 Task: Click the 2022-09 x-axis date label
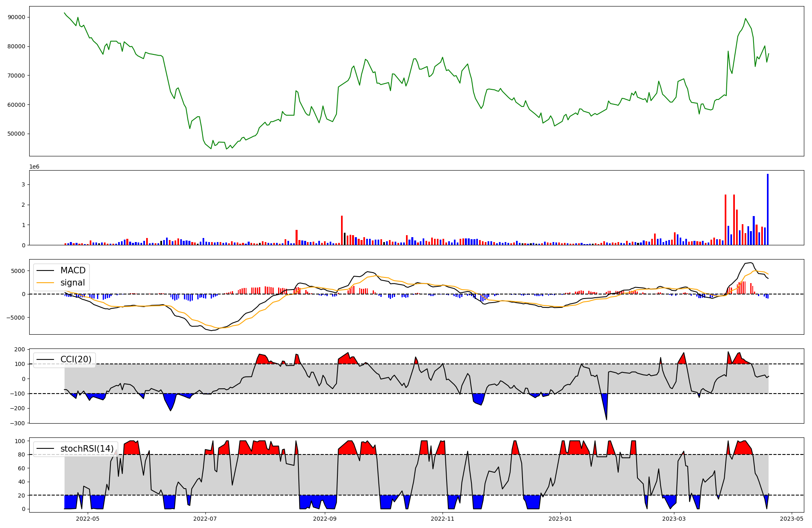click(x=325, y=519)
